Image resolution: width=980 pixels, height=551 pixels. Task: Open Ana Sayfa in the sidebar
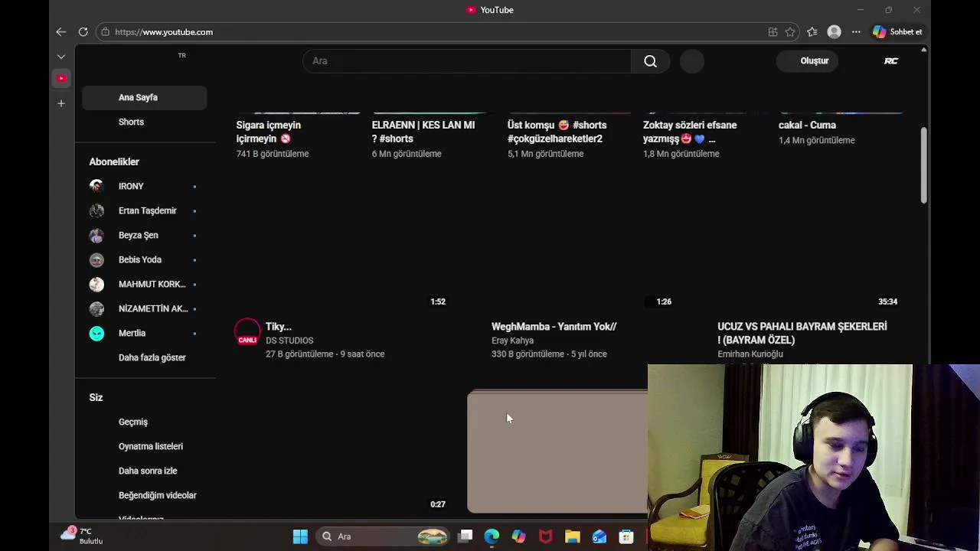coord(144,97)
